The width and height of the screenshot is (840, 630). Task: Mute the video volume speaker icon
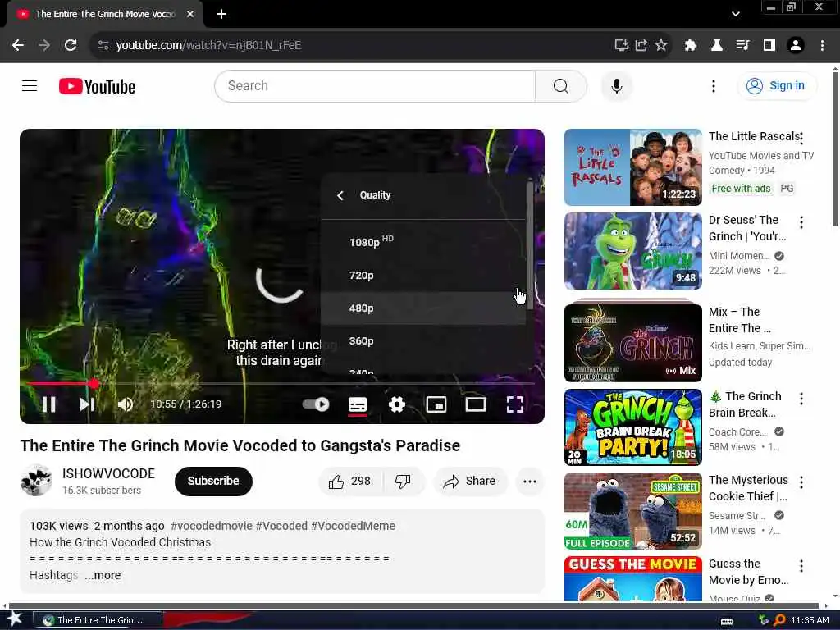click(x=126, y=404)
